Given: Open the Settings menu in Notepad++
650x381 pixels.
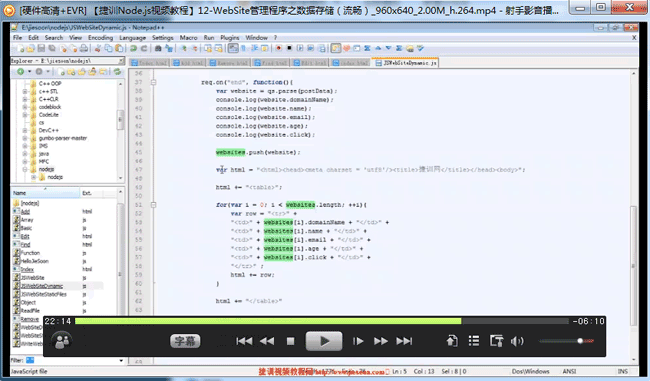Looking at the screenshot, I should pyautogui.click(x=162, y=37).
